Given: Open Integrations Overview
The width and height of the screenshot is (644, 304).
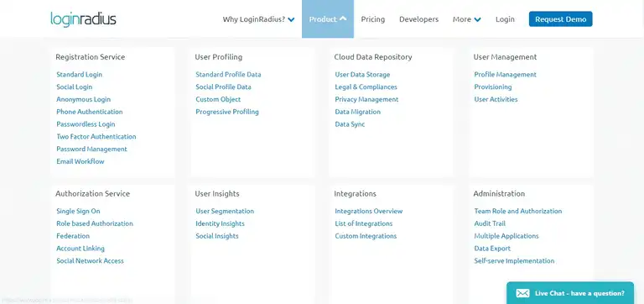Looking at the screenshot, I should 369,211.
